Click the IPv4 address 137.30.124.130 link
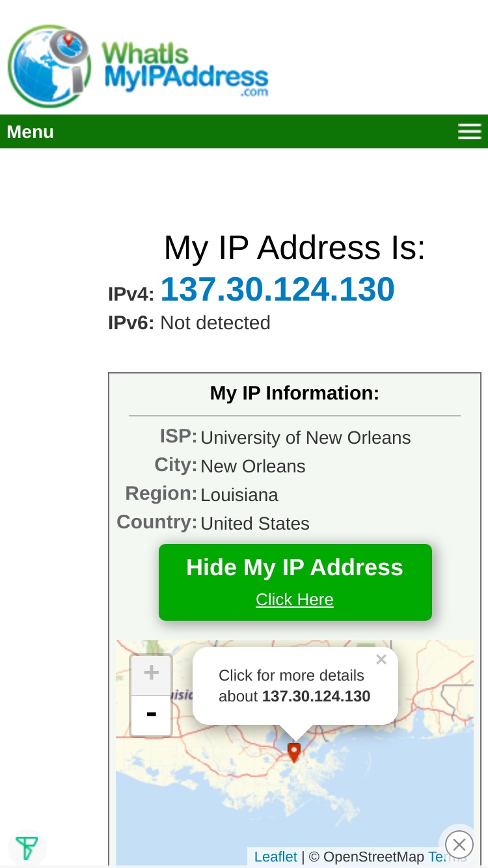The width and height of the screenshot is (488, 868). pyautogui.click(x=278, y=290)
